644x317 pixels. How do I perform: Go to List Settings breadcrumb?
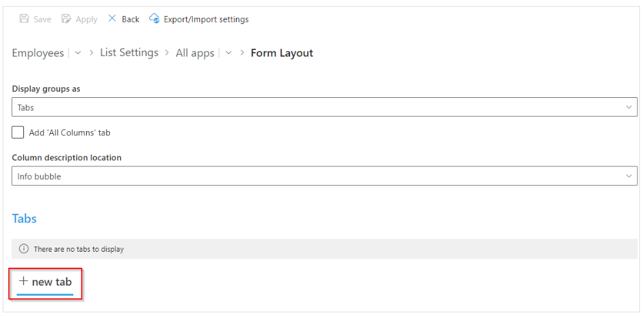coord(129,53)
